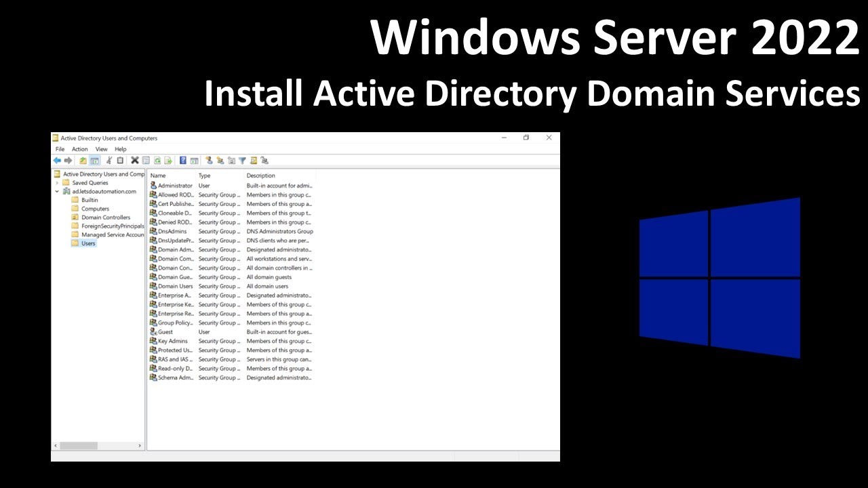This screenshot has width=868, height=488.
Task: Select the Domain Users group row
Action: [x=231, y=286]
